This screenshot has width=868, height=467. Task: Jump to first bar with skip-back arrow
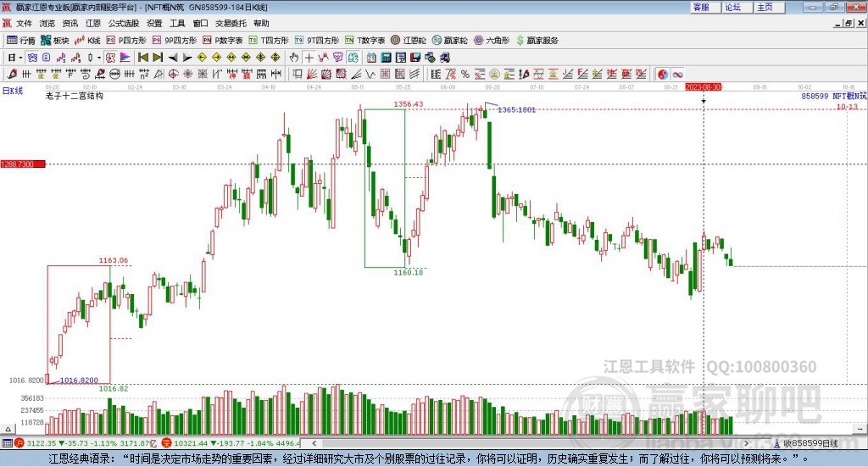point(142,58)
